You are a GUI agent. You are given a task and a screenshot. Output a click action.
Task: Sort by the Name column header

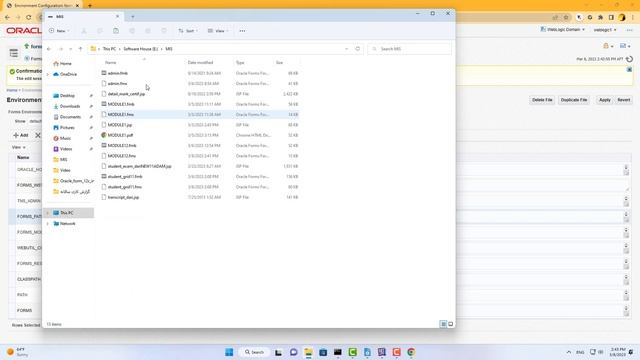(111, 62)
